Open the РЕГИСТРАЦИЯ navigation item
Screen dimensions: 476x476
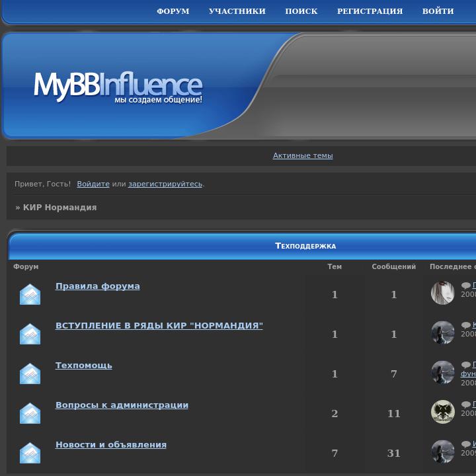370,11
